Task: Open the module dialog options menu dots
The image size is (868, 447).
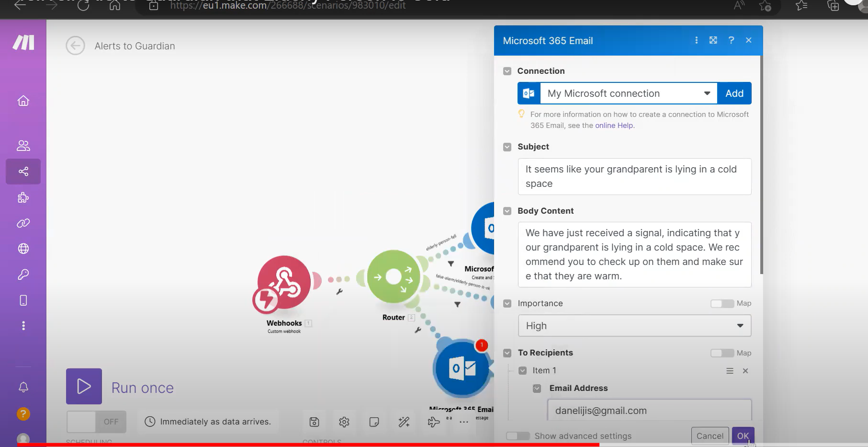Action: pyautogui.click(x=696, y=40)
